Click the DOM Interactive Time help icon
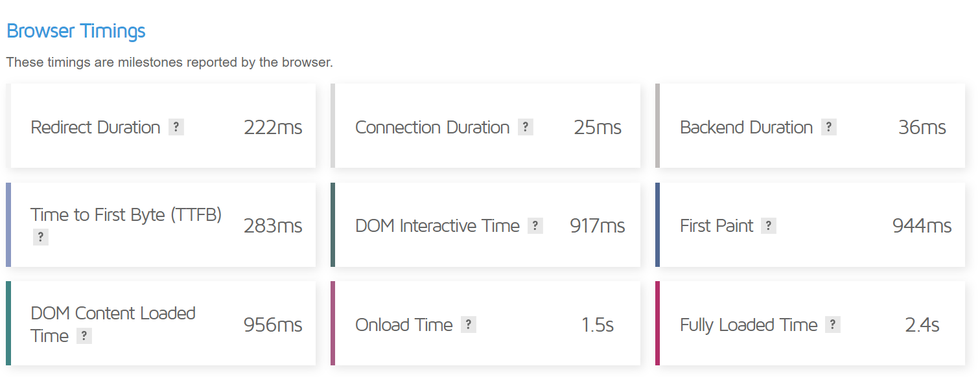 tap(535, 226)
